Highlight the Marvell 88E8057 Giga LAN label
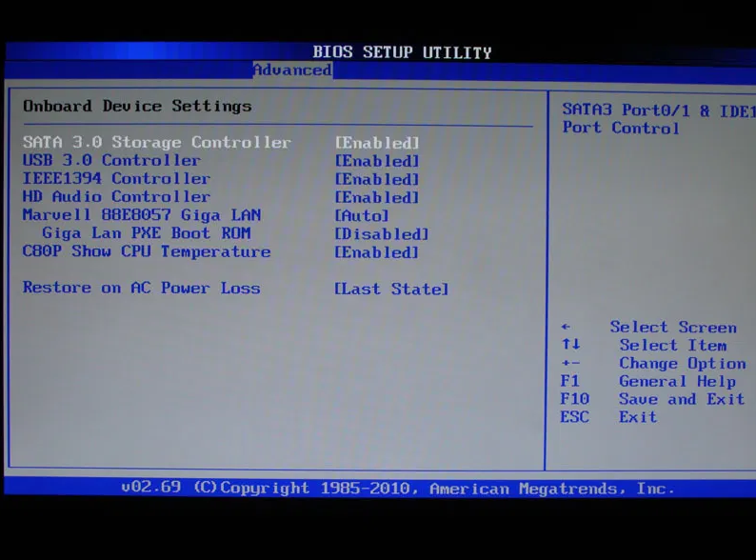Viewport: 756px width, 560px height. [142, 215]
